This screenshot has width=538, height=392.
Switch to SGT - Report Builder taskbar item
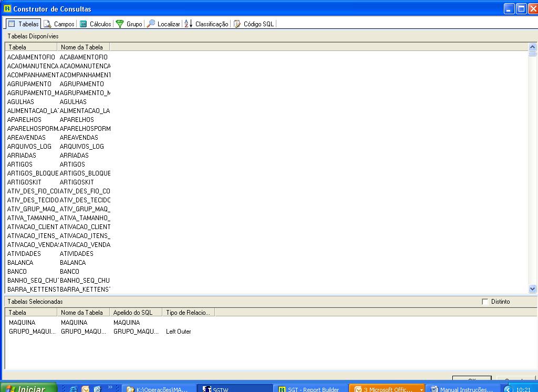pos(309,389)
